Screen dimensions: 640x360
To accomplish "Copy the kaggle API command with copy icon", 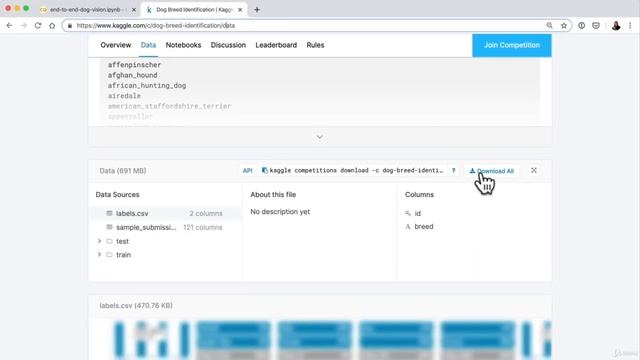I will tap(264, 170).
